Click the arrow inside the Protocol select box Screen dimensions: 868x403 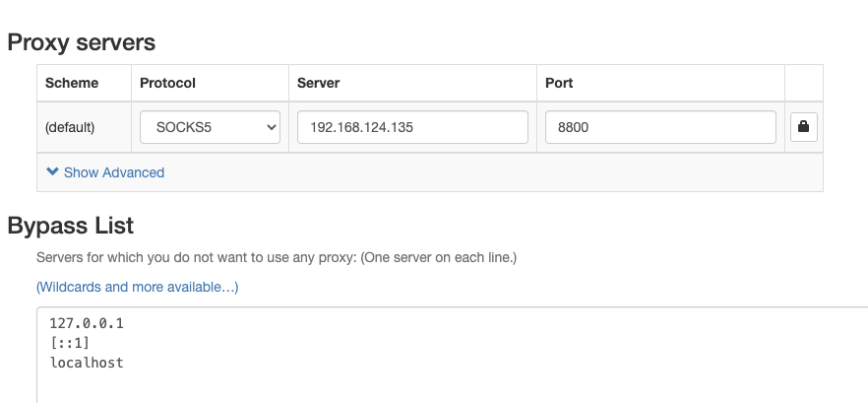[x=271, y=127]
